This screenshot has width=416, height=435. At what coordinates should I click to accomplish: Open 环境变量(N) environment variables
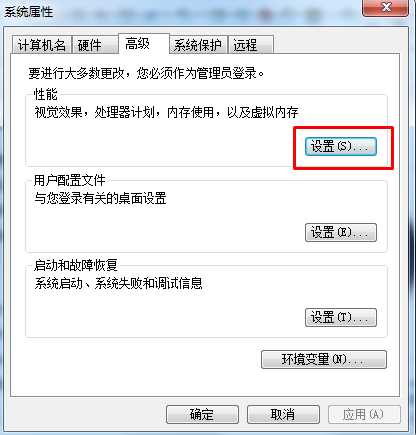[324, 359]
